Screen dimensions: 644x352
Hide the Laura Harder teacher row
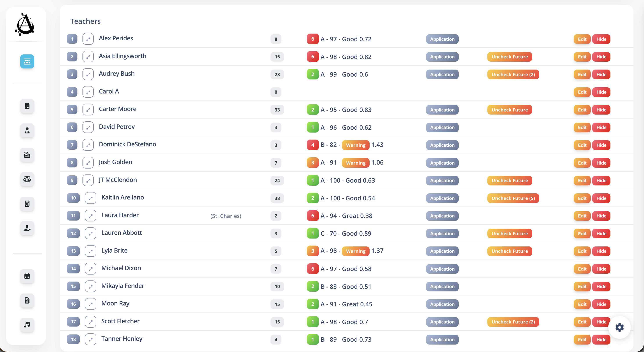click(601, 216)
